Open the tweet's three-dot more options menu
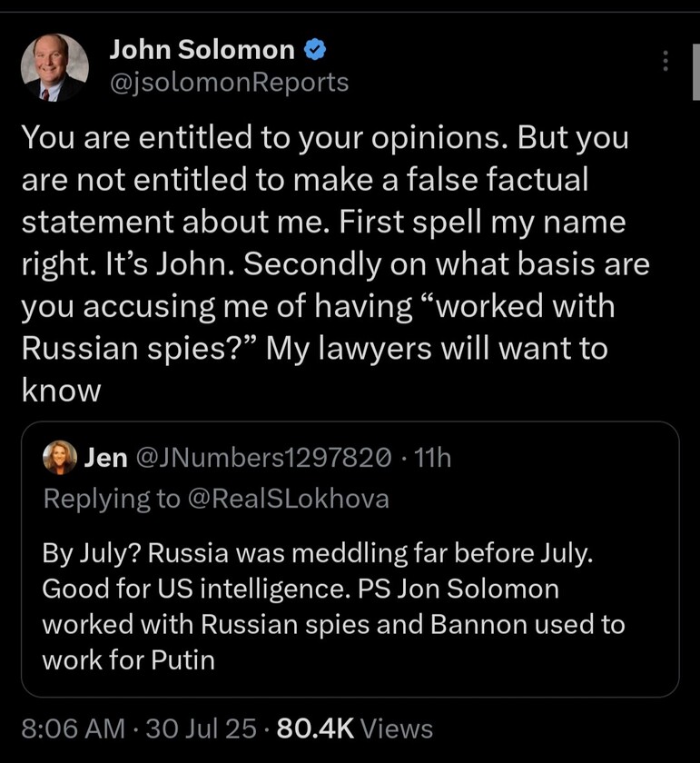700x763 pixels. (665, 62)
